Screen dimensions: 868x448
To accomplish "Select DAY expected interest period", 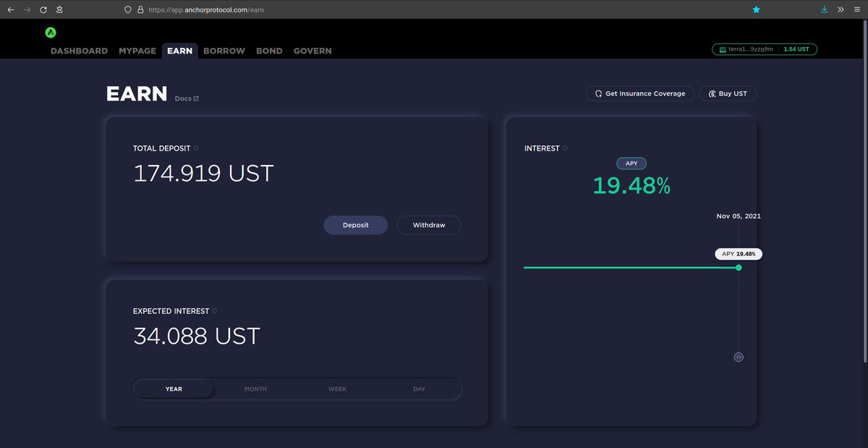I will 420,389.
